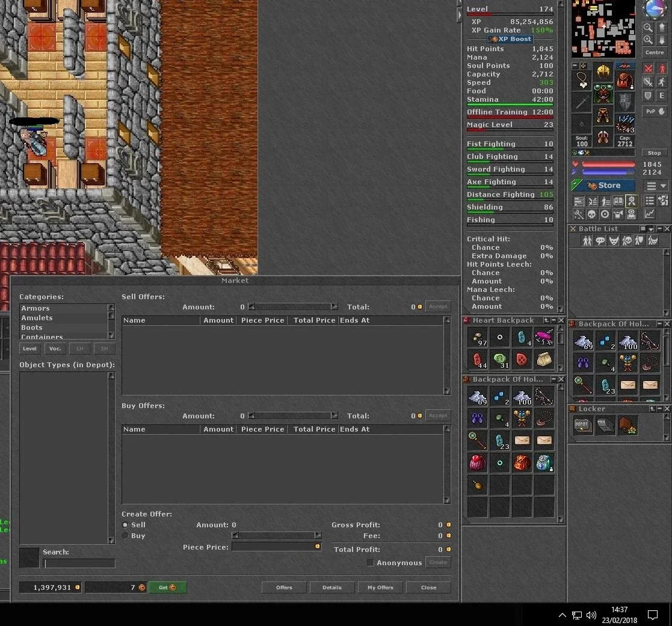Screen dimensions: 672x626
Task: Enable the Anonymous checkbox
Action: [370, 563]
